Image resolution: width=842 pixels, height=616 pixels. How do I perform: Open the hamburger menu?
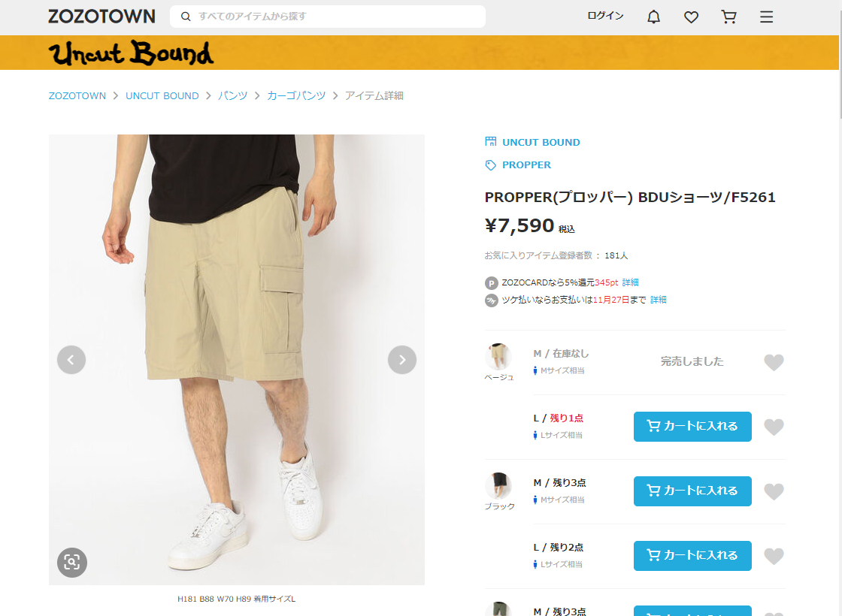point(766,17)
